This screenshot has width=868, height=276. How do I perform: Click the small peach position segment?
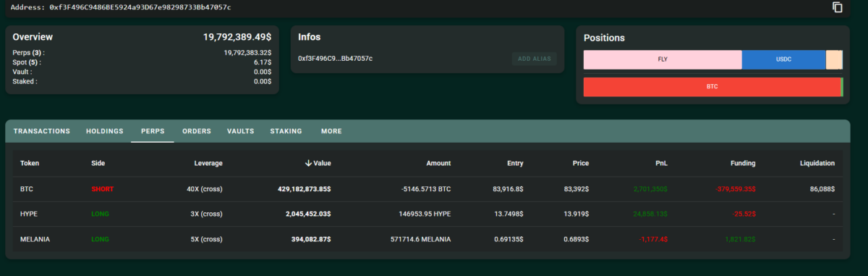point(834,59)
